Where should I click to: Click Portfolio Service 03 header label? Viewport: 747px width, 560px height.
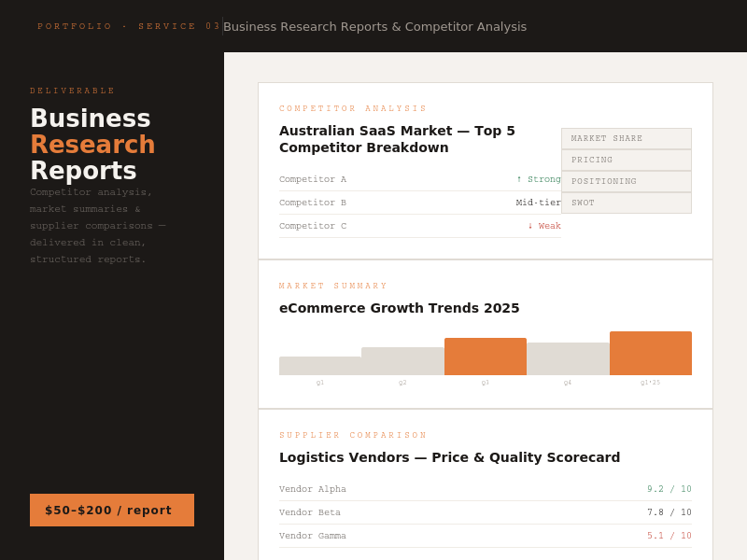(129, 26)
